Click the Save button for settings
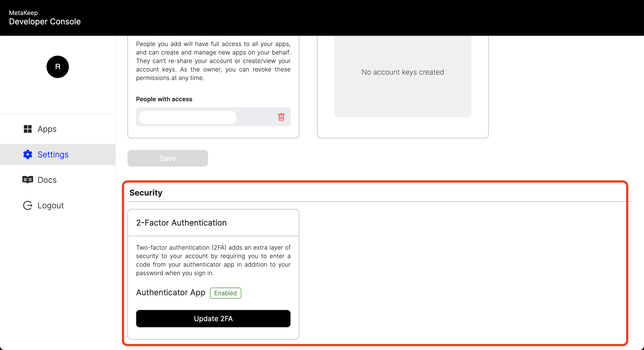Image resolution: width=644 pixels, height=350 pixels. tap(168, 158)
